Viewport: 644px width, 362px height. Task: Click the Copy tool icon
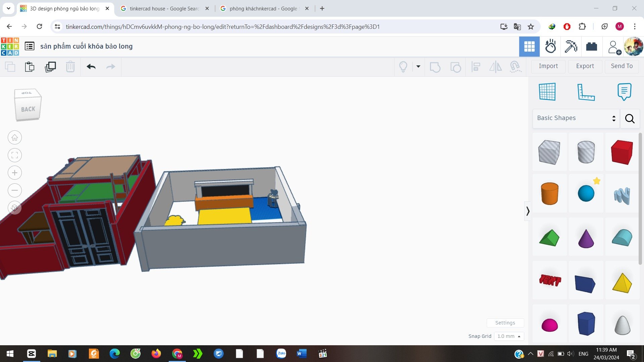(x=10, y=67)
